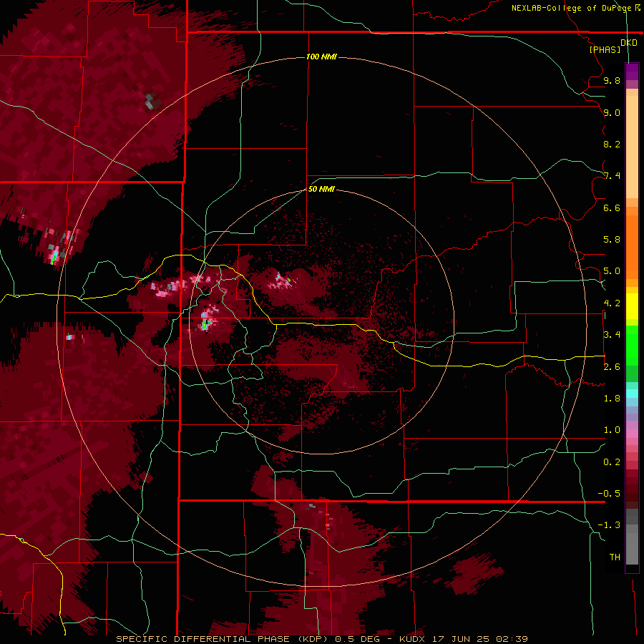Click the 50 NMI range ring label
644x644 pixels.
(321, 189)
